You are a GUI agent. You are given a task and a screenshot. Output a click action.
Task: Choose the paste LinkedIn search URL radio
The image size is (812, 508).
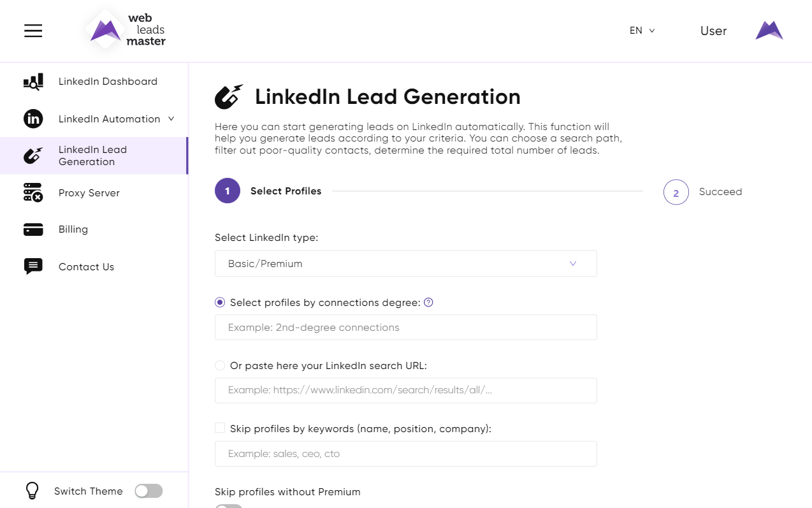point(220,365)
